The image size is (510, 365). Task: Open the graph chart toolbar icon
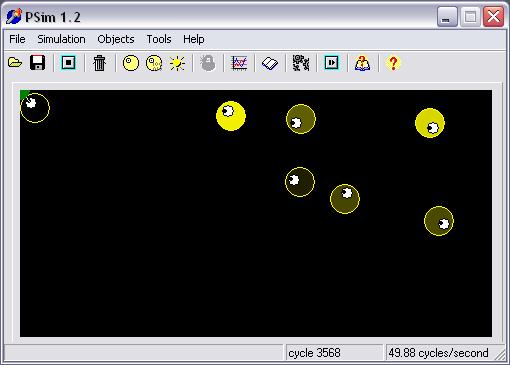coord(239,63)
